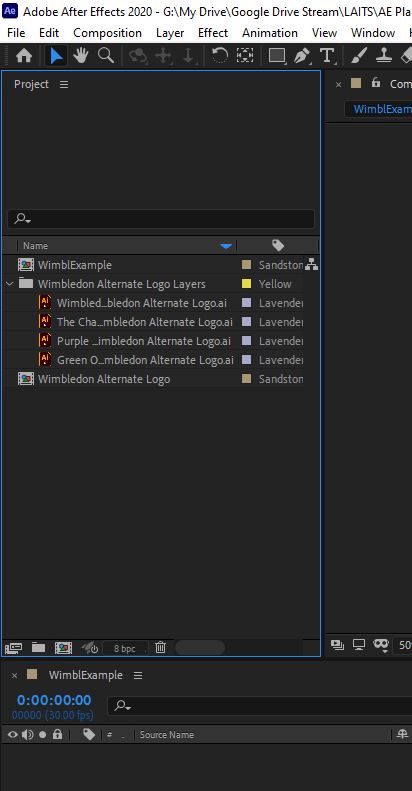The height and width of the screenshot is (791, 412).
Task: Select Wimbled...bledon Alternate Logo.ai file
Action: (x=142, y=303)
